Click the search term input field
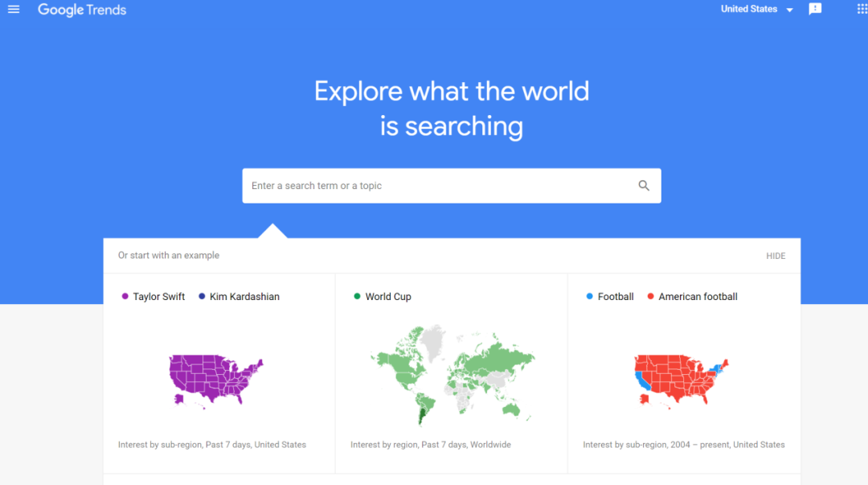The width and height of the screenshot is (868, 485). pyautogui.click(x=438, y=186)
